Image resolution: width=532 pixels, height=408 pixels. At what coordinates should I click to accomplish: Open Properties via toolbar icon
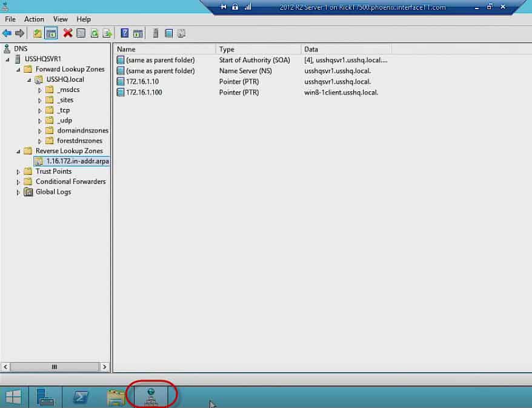[81, 33]
